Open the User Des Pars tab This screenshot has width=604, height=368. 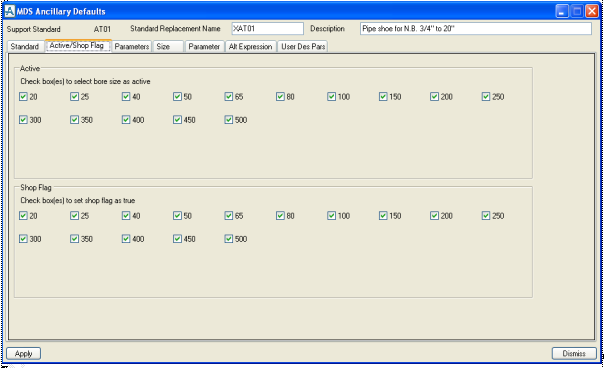click(x=303, y=47)
